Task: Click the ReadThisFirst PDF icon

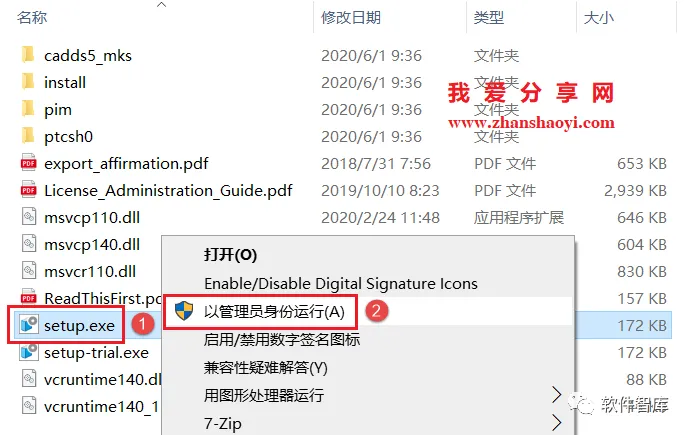Action: tap(29, 298)
